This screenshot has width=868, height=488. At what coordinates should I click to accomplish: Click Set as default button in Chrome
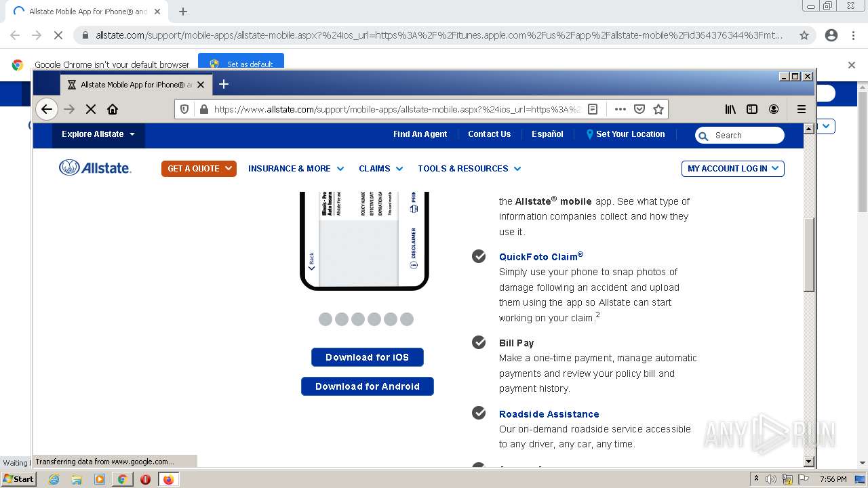click(241, 64)
